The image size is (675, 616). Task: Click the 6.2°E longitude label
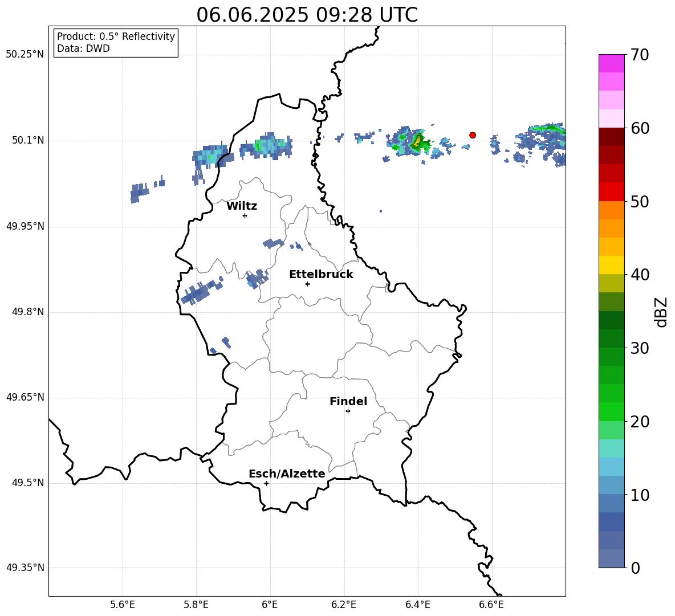(344, 605)
